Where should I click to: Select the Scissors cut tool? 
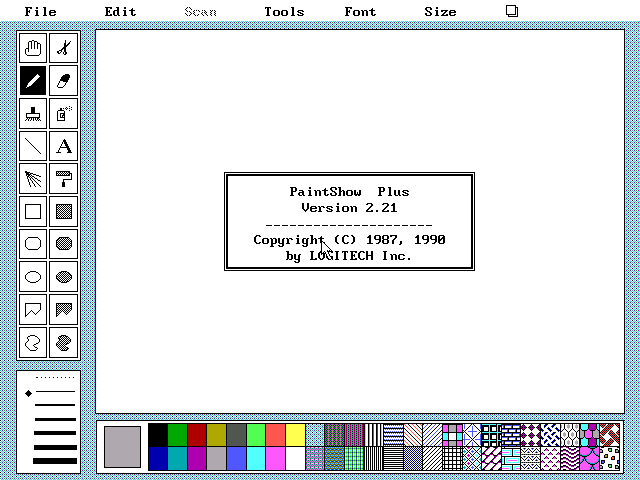[64, 48]
